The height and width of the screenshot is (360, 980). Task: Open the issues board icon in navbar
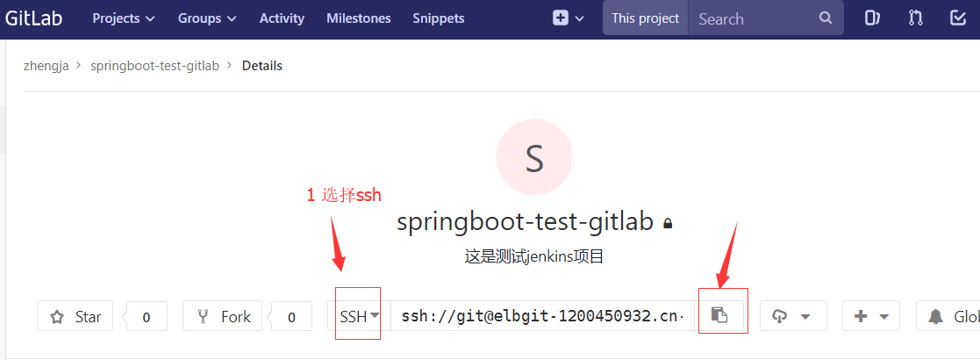(872, 18)
